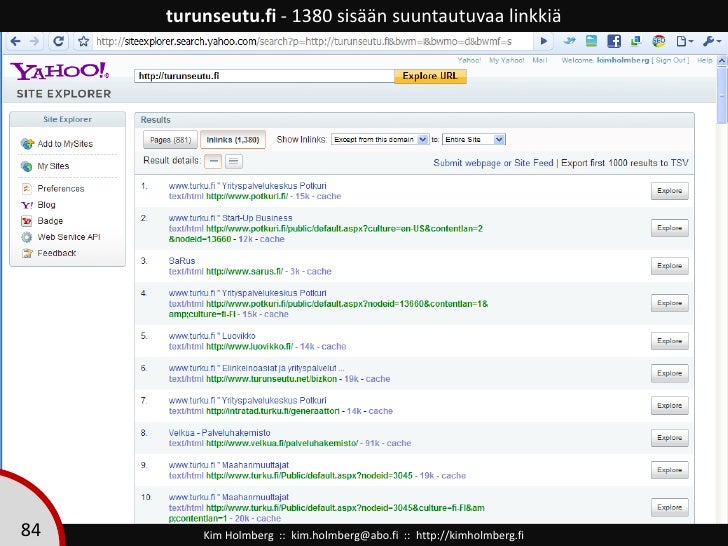Click Explore for the Luovikko result

670,341
